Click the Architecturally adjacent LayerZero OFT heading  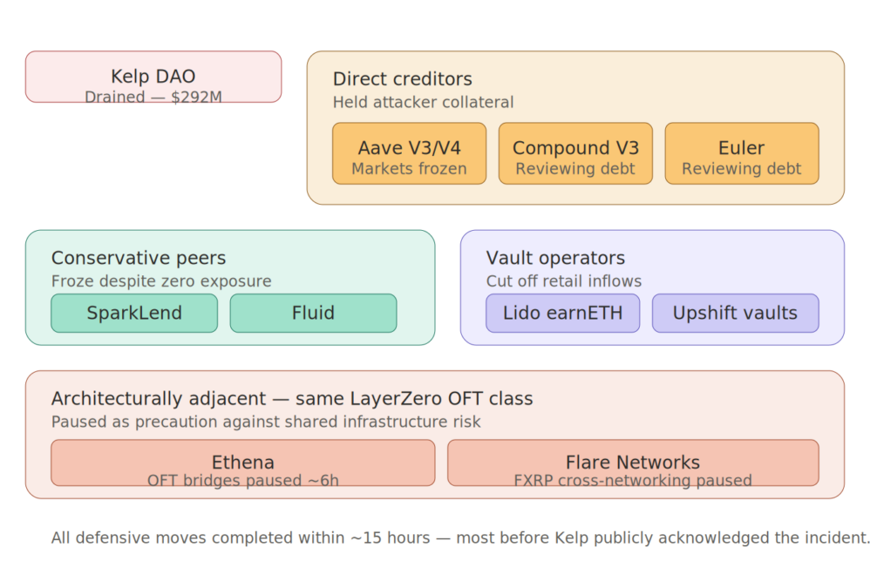point(291,399)
